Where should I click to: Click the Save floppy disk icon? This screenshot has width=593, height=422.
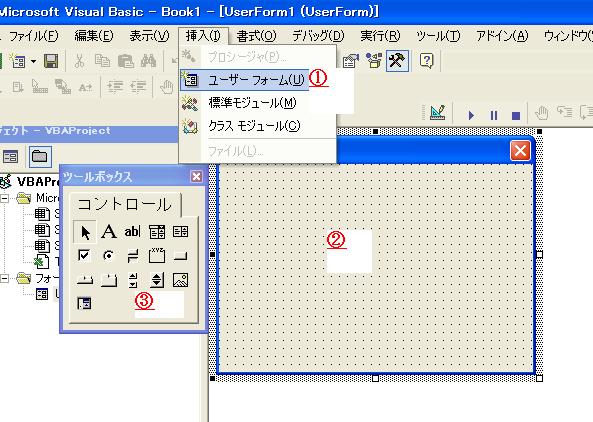[x=51, y=61]
